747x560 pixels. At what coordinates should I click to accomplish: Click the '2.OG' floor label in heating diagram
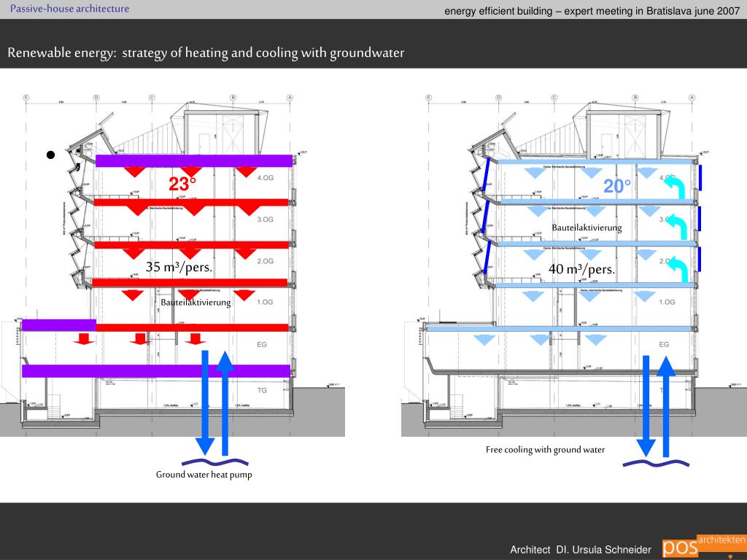266,261
